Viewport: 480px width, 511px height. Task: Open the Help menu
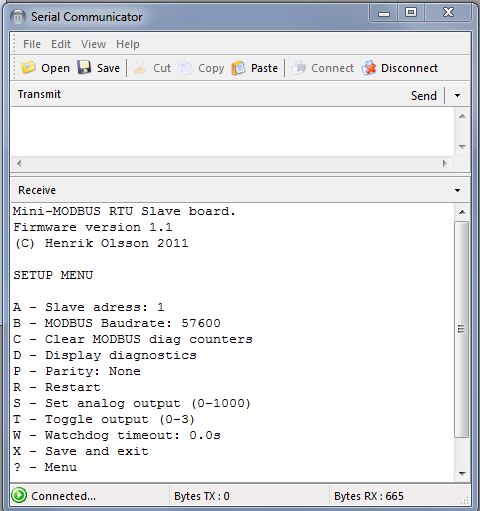tap(128, 44)
